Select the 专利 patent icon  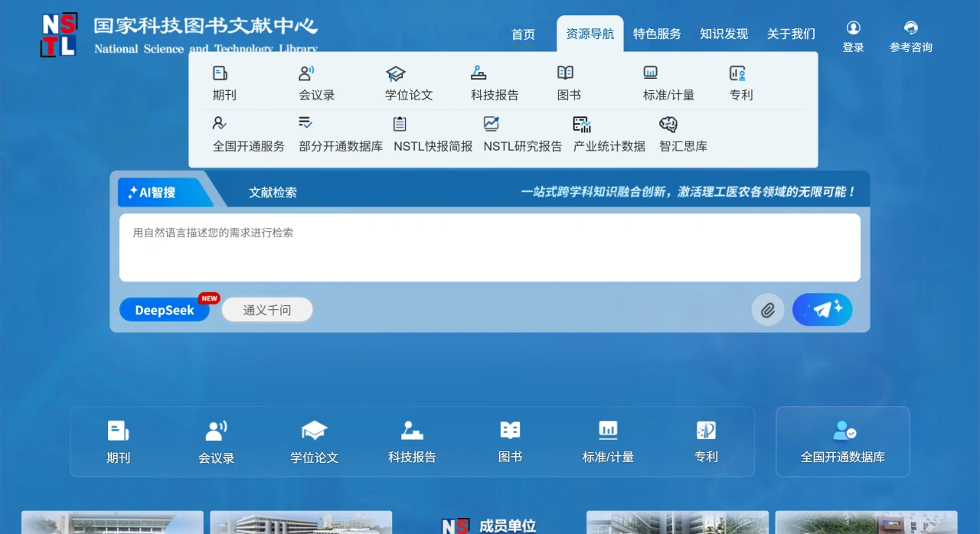[x=737, y=73]
